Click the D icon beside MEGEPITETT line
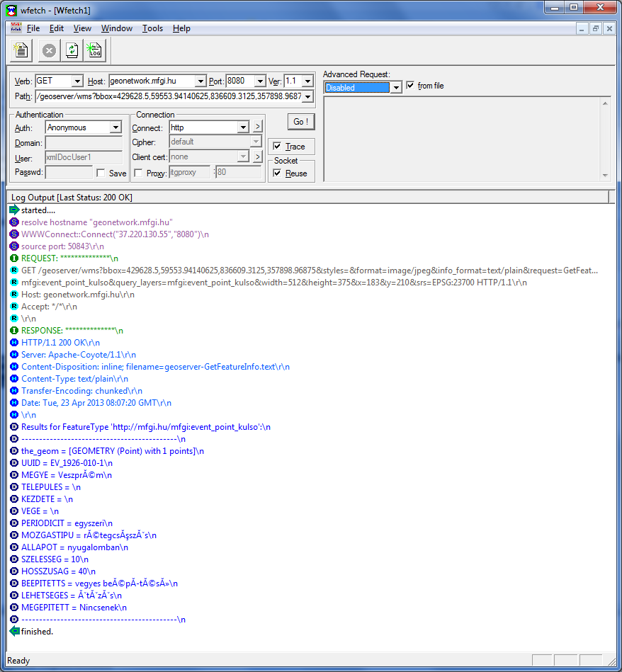 14,608
